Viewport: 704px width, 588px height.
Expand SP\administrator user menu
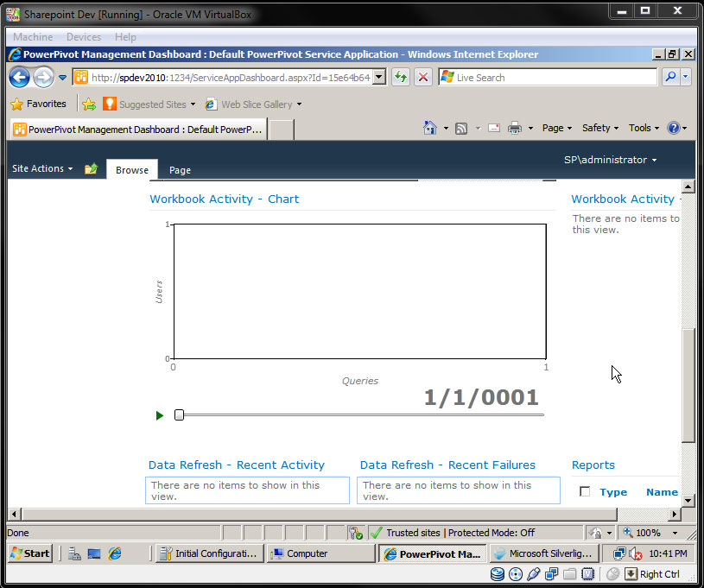(610, 160)
